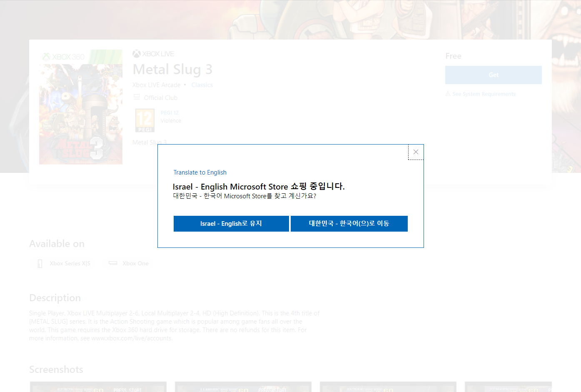Click the Metal Slug 3 box art

81,107
